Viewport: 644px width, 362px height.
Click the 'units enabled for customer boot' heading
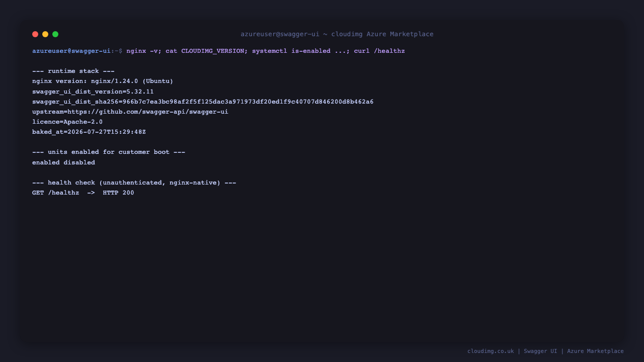pos(109,152)
